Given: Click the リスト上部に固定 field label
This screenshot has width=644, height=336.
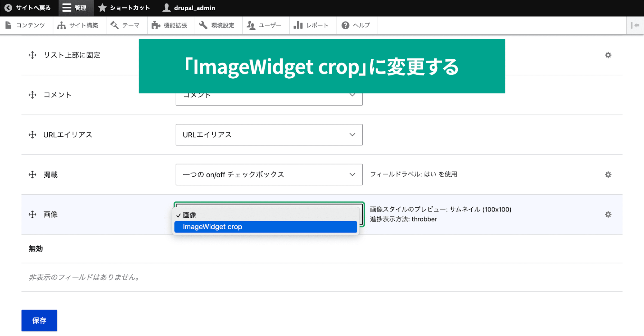Looking at the screenshot, I should (72, 55).
